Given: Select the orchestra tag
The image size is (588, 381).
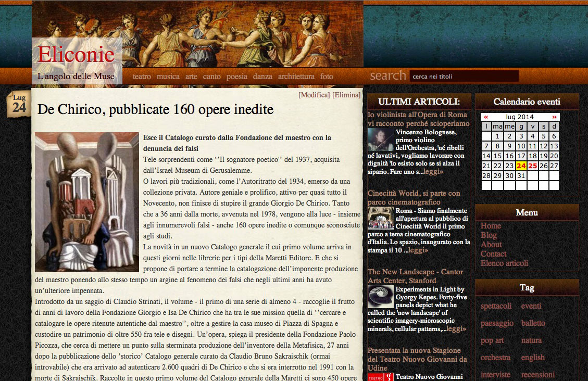Looking at the screenshot, I should click(495, 358).
